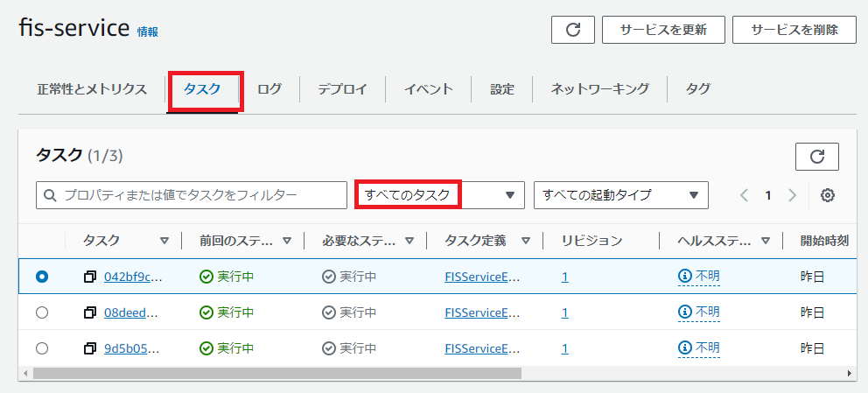The width and height of the screenshot is (868, 393).
Task: Focus the task filter input field
Action: (x=192, y=195)
